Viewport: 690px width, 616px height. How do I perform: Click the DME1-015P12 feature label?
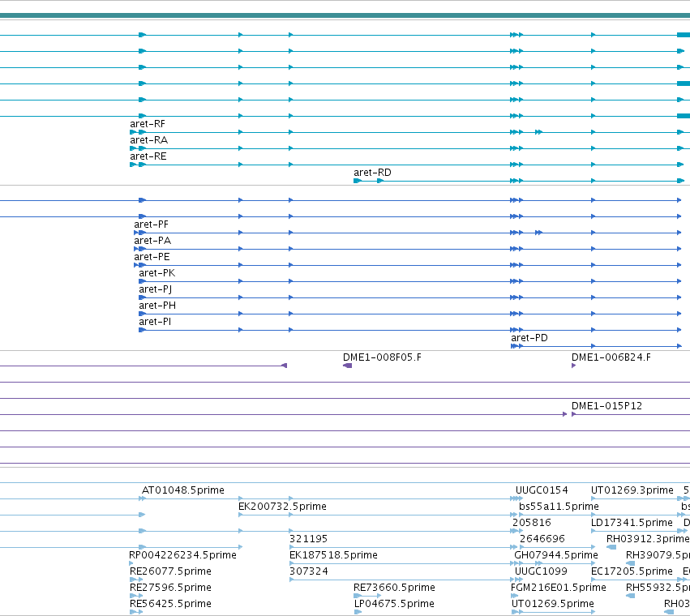pos(606,406)
